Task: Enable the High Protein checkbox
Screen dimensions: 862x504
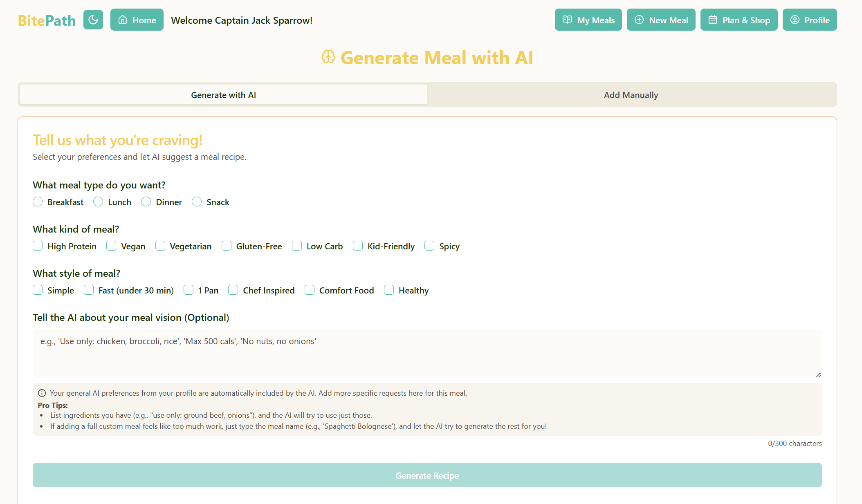Action: click(38, 246)
